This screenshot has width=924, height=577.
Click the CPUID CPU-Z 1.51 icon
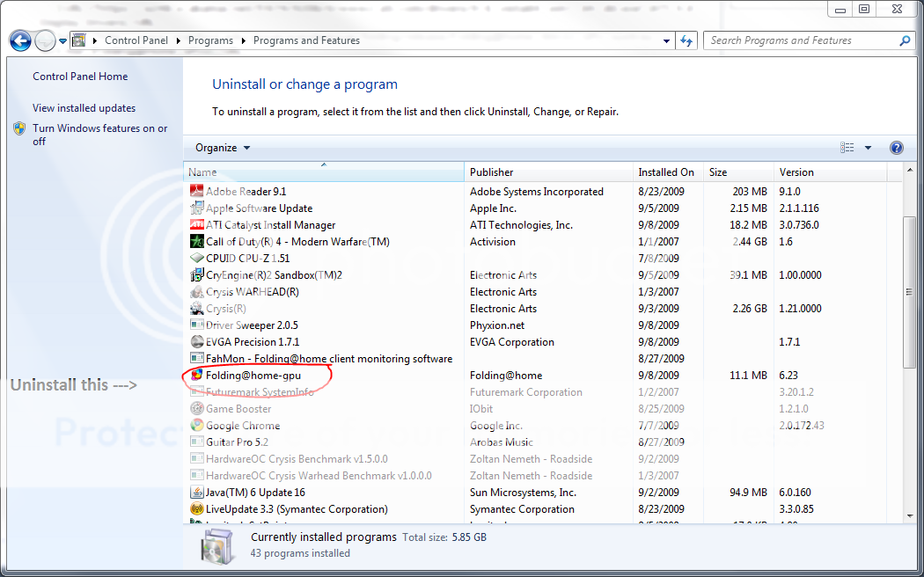[x=197, y=258]
